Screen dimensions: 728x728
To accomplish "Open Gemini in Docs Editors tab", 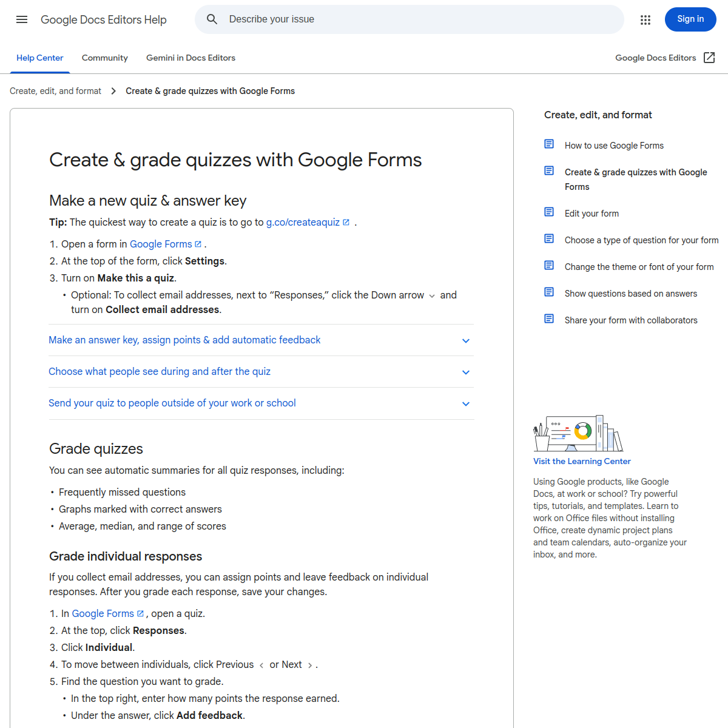I will 190,58.
